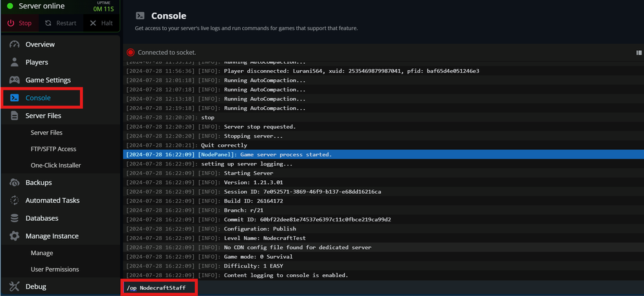644x296 pixels.
Task: Open the FTP/SFTP Access page
Action: tap(53, 149)
